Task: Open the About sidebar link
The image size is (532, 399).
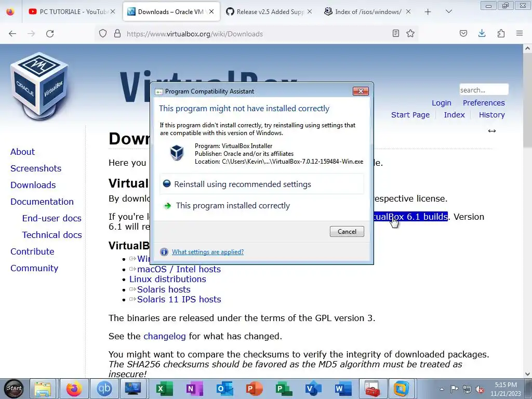Action: [22, 152]
